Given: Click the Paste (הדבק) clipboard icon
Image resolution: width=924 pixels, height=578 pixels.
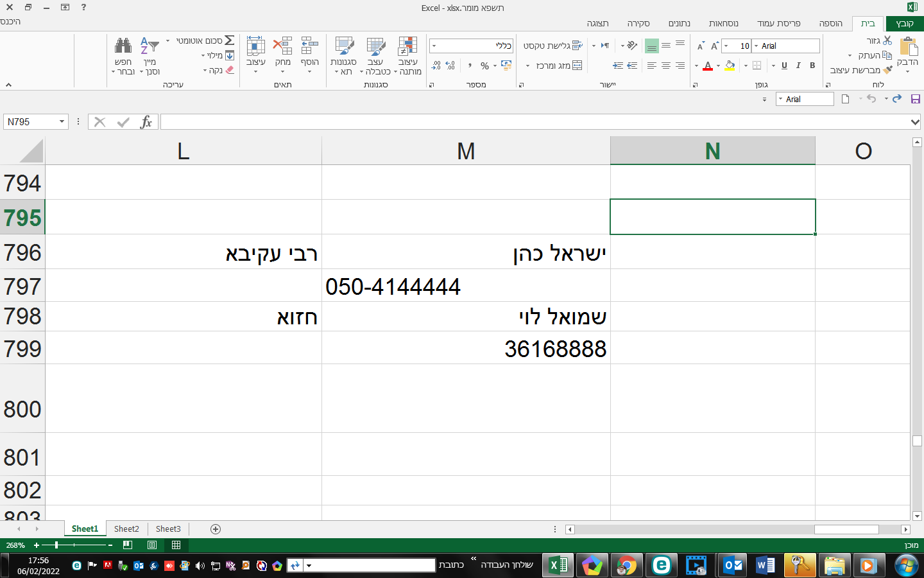Looking at the screenshot, I should (909, 46).
